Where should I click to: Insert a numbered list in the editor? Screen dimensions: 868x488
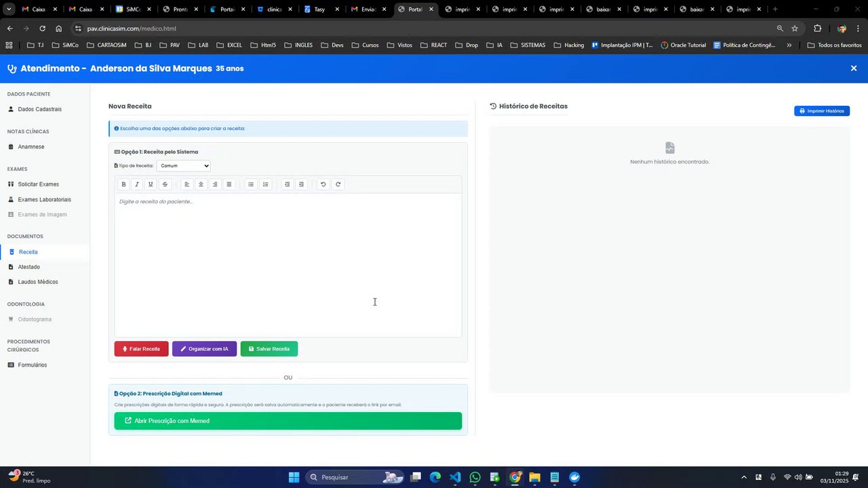266,184
